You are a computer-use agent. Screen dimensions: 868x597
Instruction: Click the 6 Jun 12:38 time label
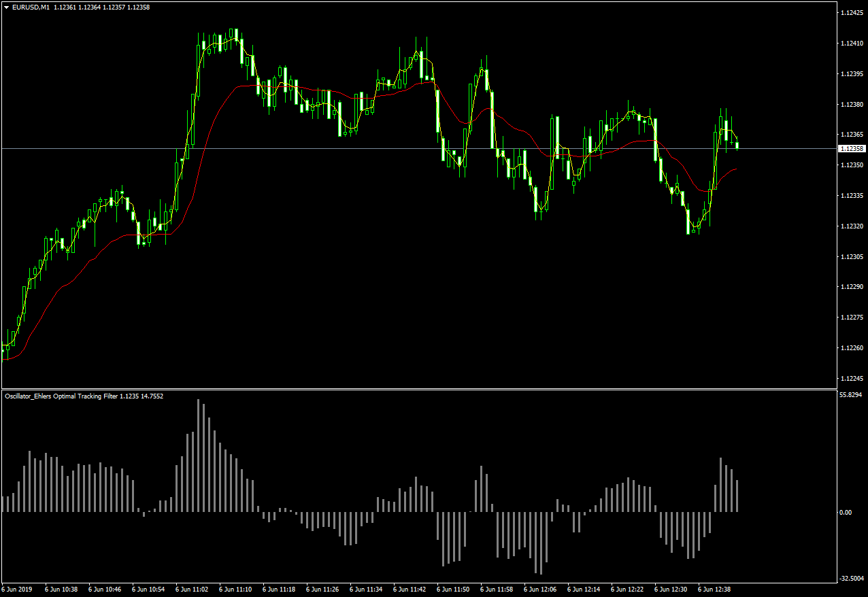tap(714, 590)
